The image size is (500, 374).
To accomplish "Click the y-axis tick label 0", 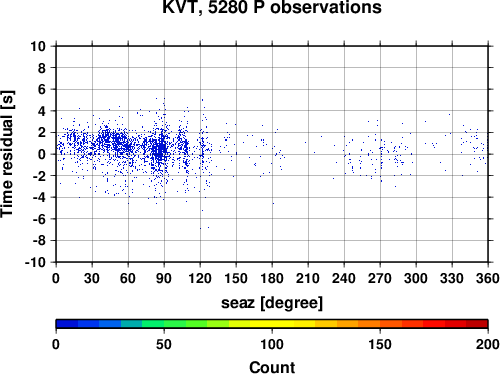I will point(42,154).
